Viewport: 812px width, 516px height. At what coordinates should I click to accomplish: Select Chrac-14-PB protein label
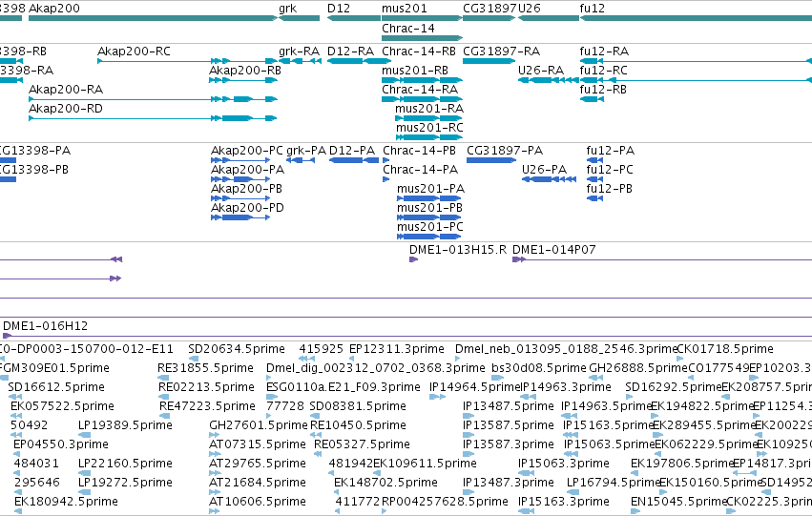coord(420,151)
